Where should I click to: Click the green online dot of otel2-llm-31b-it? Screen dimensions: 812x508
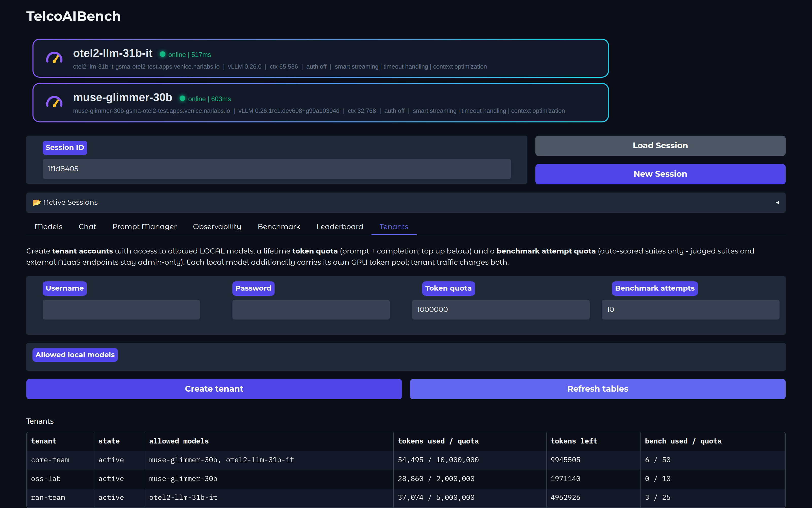coord(163,54)
